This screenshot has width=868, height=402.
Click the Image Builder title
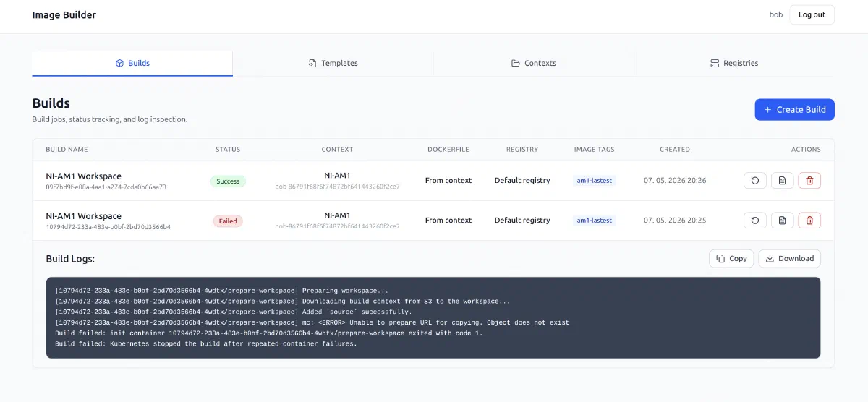pyautogui.click(x=64, y=14)
